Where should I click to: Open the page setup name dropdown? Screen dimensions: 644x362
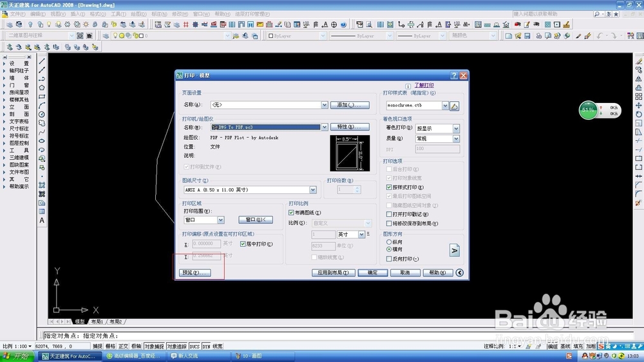[325, 105]
